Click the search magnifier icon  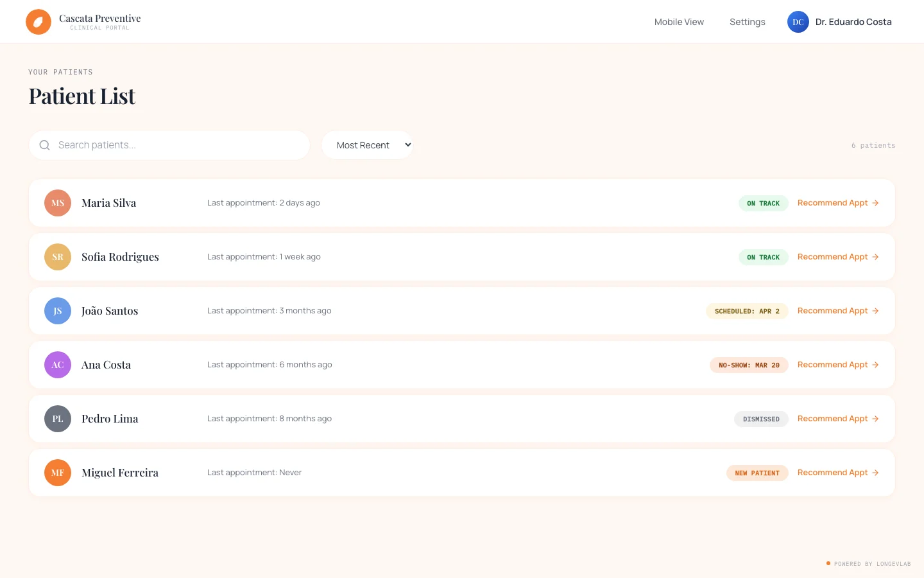[x=45, y=145]
